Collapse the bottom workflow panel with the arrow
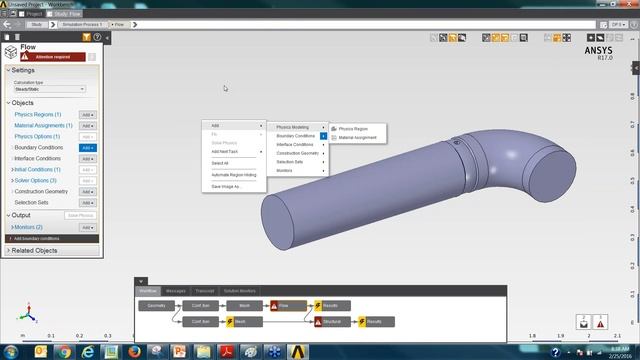Viewport: 640px width, 360px height. [141, 281]
